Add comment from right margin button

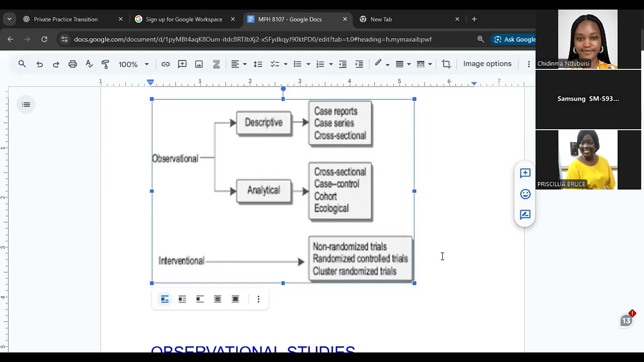click(x=525, y=173)
